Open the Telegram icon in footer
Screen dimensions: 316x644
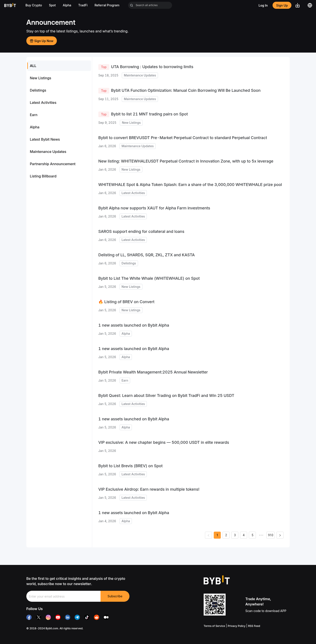tap(77, 617)
